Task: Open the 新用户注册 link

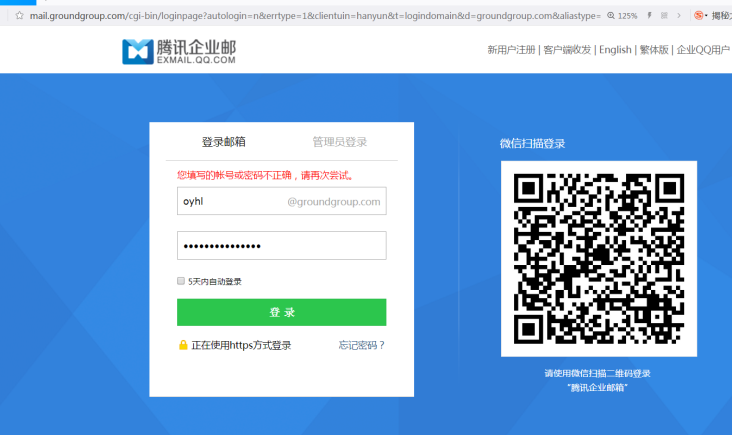Action: (511, 49)
